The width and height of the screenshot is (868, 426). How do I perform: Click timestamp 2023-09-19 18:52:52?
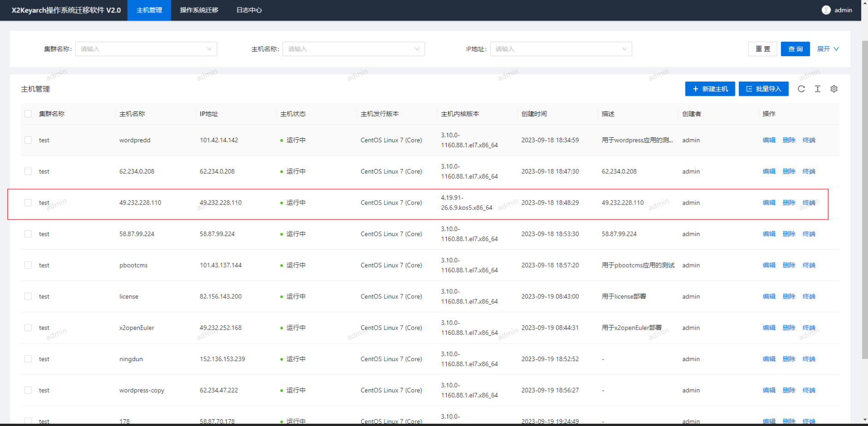[550, 359]
